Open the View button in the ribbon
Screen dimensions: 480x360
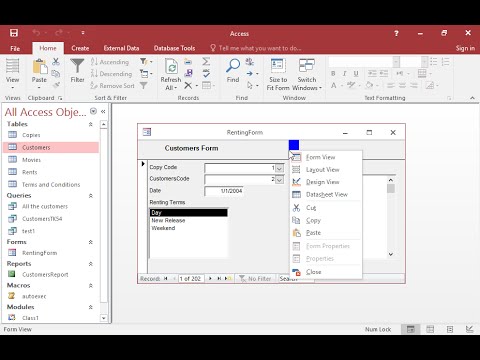pos(12,74)
